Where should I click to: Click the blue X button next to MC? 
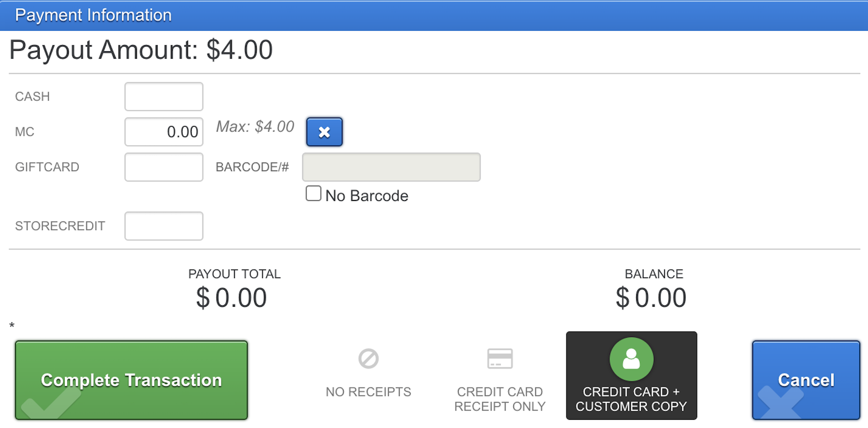pyautogui.click(x=324, y=132)
